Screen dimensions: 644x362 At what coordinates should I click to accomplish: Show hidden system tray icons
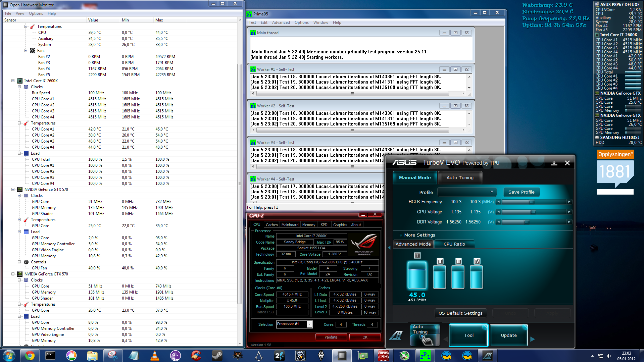click(592, 356)
